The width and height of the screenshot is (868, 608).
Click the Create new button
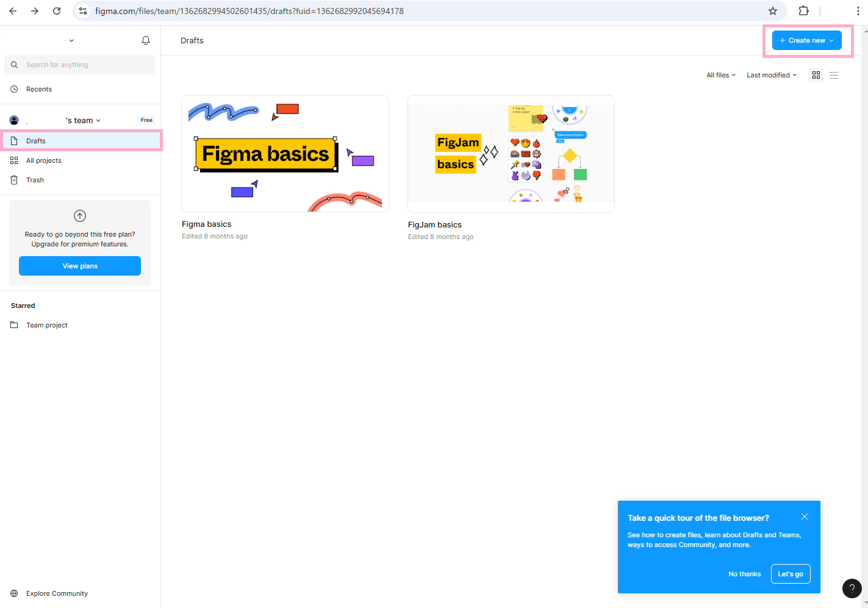807,40
